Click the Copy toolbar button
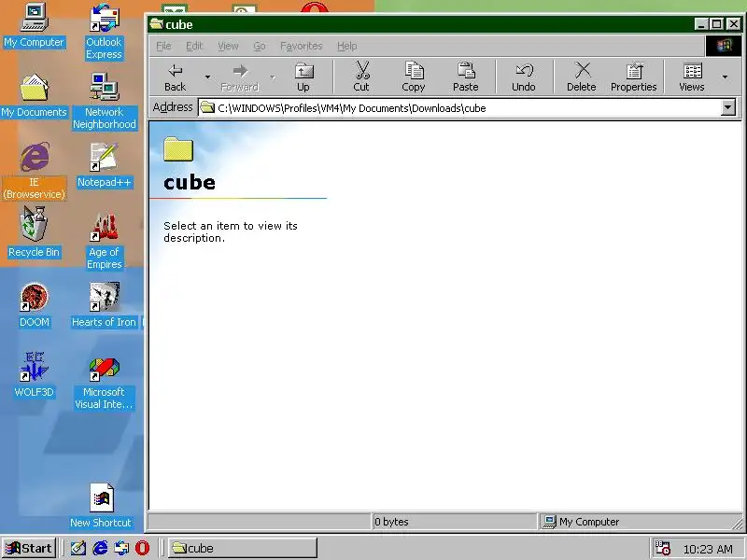Image resolution: width=747 pixels, height=560 pixels. (x=413, y=77)
